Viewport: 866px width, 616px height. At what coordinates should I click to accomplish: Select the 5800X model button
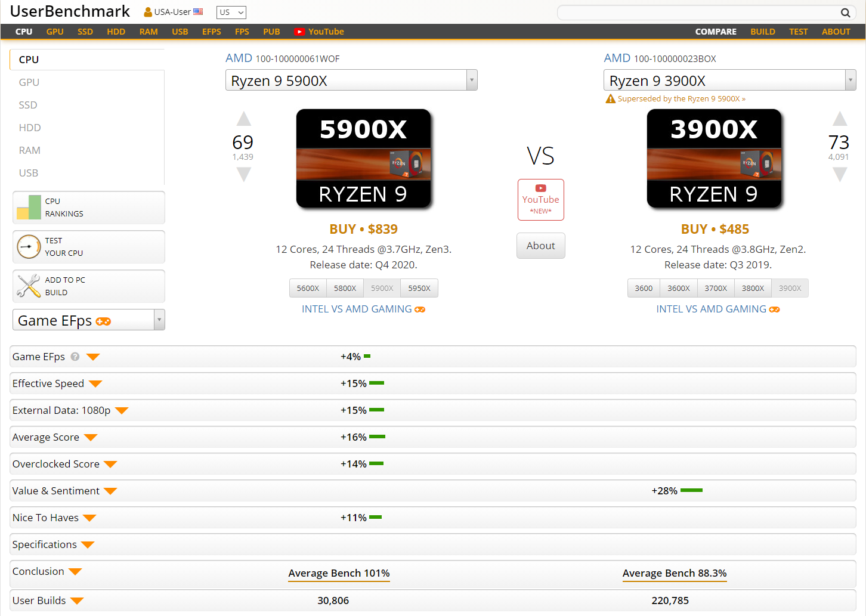(345, 288)
